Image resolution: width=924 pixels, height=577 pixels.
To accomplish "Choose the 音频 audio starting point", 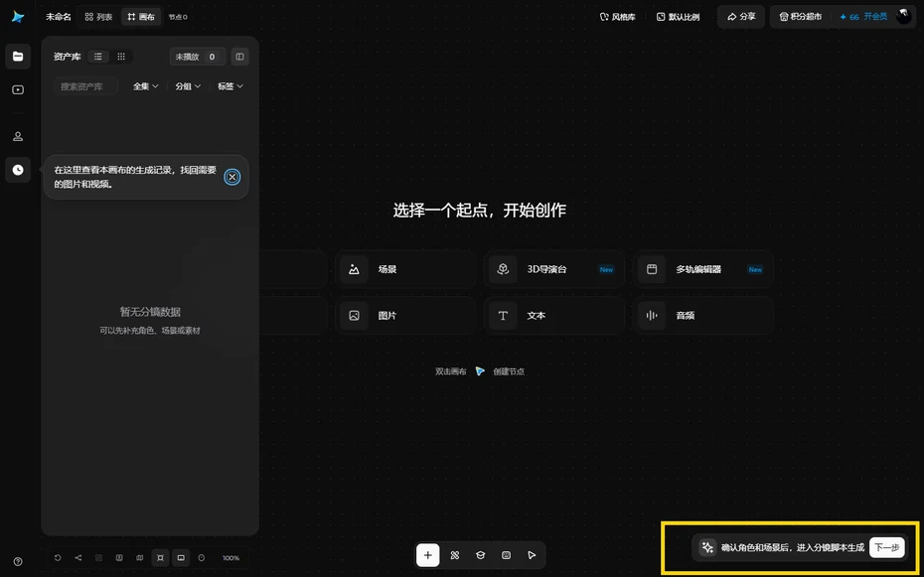I will tap(703, 316).
